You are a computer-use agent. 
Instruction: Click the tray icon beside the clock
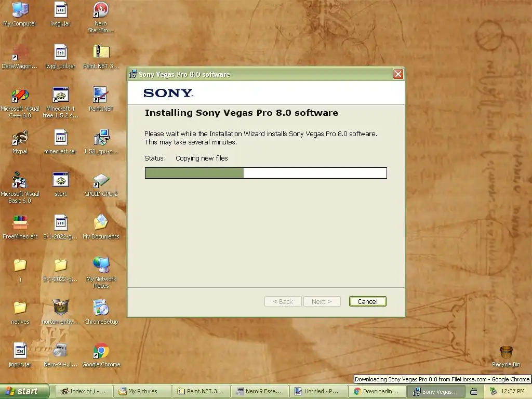click(493, 391)
